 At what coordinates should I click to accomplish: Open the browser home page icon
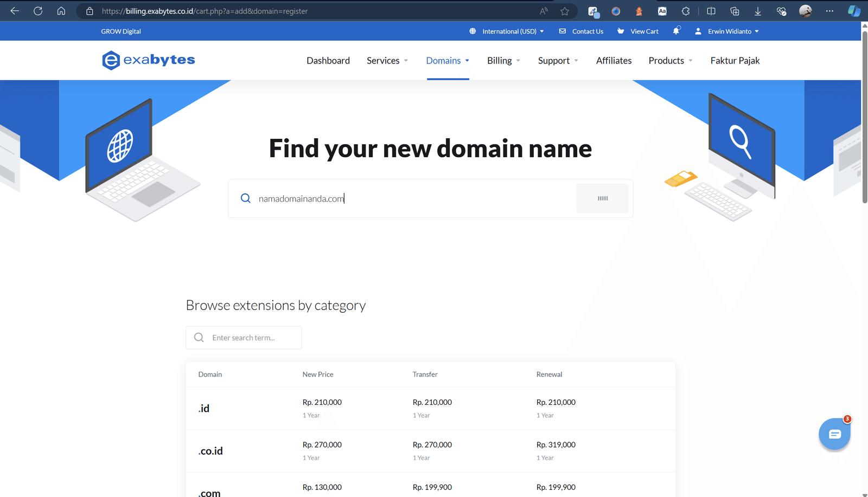click(61, 11)
